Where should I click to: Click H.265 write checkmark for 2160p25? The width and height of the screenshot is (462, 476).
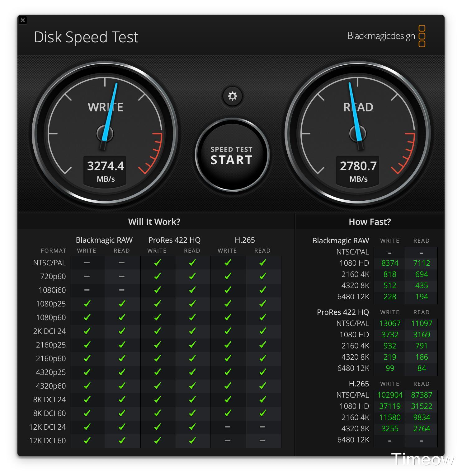coord(228,345)
